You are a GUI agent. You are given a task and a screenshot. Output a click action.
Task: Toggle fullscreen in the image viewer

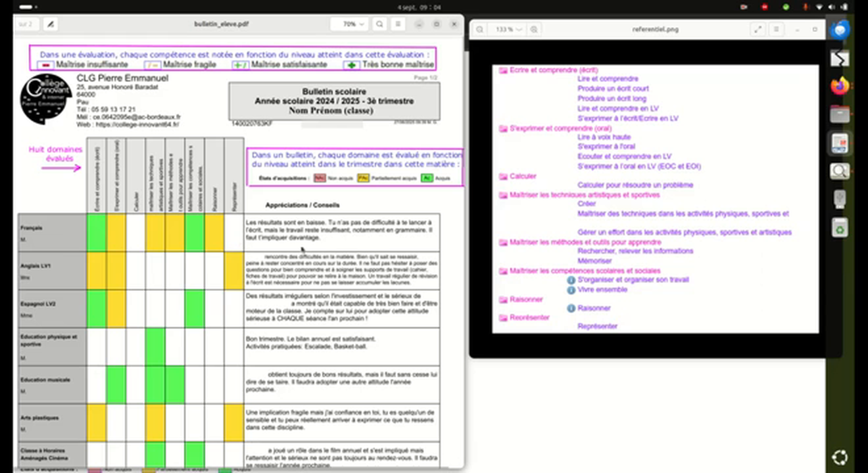tap(758, 30)
